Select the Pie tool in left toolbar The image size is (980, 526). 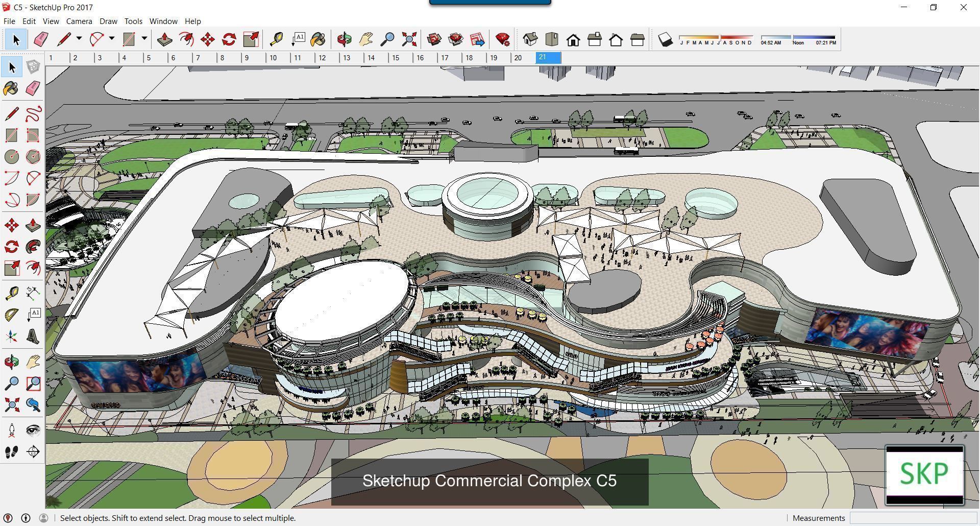tap(33, 200)
